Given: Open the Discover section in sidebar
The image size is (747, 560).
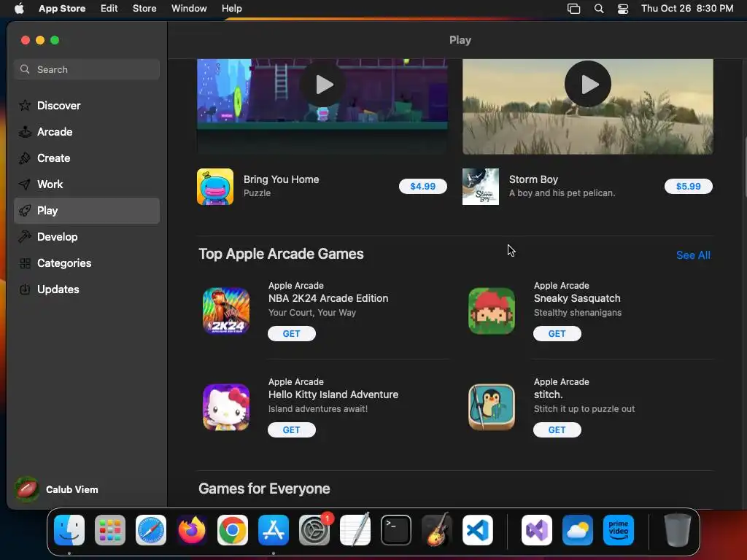Looking at the screenshot, I should [87, 105].
